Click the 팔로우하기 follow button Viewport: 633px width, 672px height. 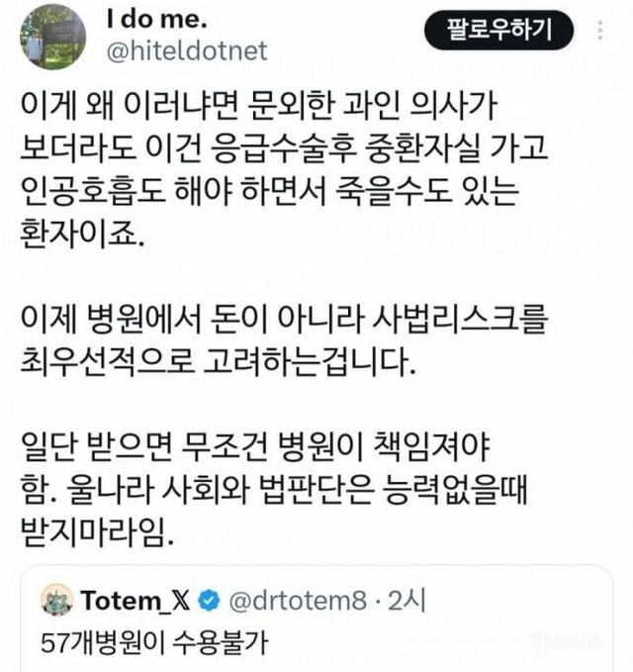[498, 30]
